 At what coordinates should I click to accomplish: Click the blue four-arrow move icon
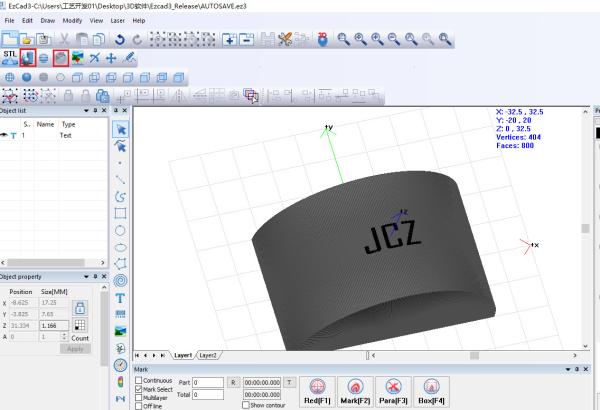[x=111, y=58]
